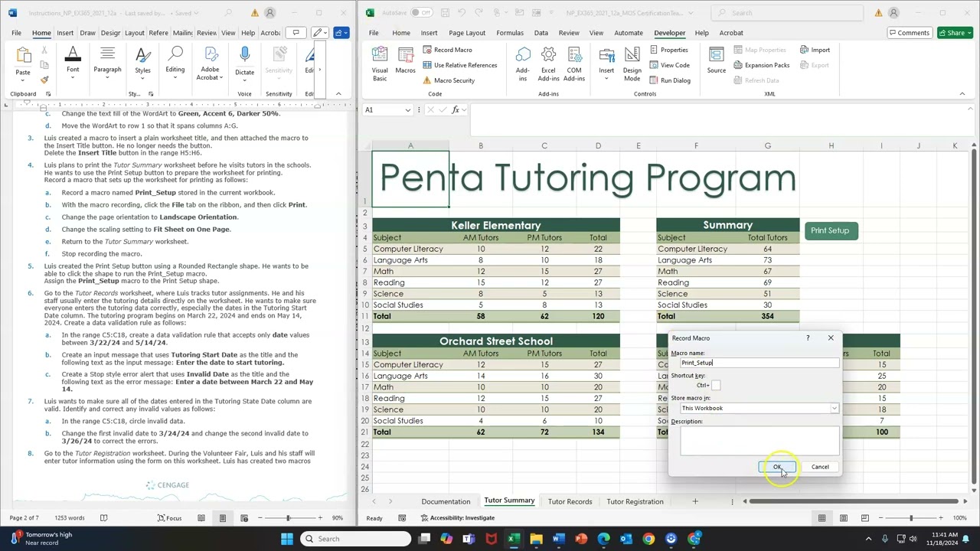The height and width of the screenshot is (551, 980).
Task: Click OK in Record Macro dialog
Action: (x=777, y=467)
